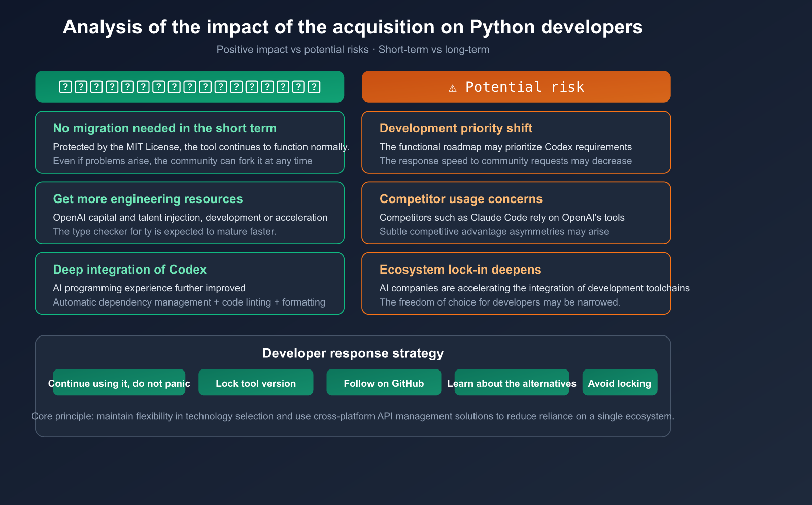Select the core principle text at the bottom
The width and height of the screenshot is (812, 505).
[x=354, y=416]
